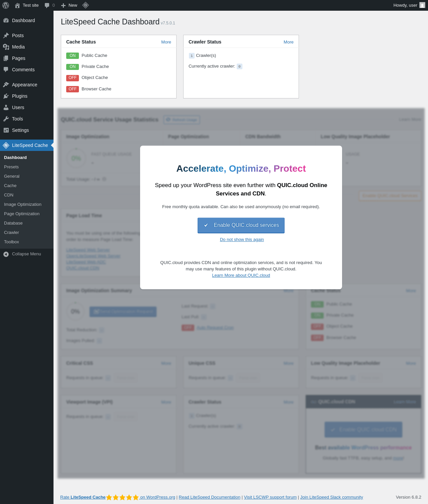Click the v7.5.0.1 version text
The height and width of the screenshot is (504, 428).
[x=168, y=23]
